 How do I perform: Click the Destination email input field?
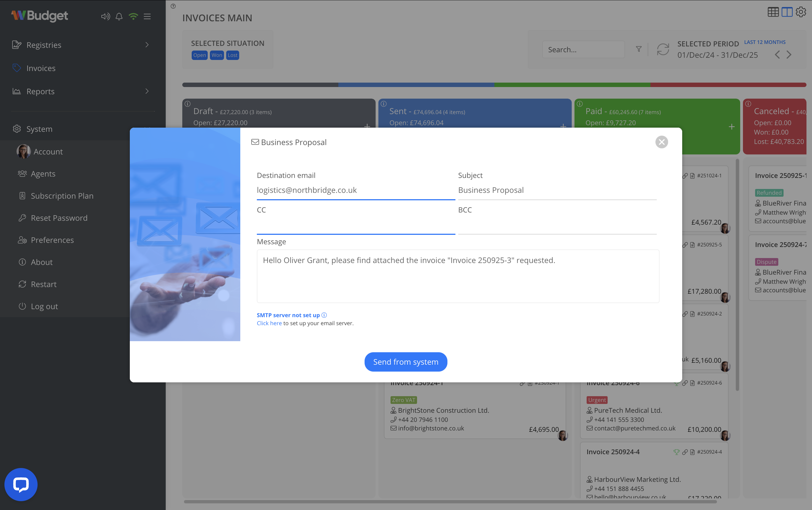(x=355, y=190)
